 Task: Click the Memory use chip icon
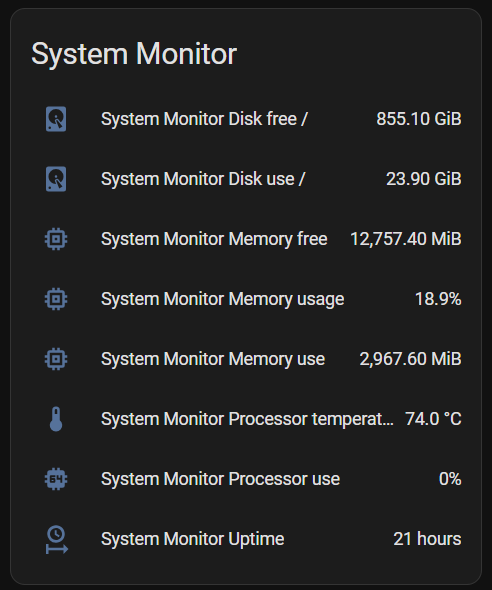56,359
